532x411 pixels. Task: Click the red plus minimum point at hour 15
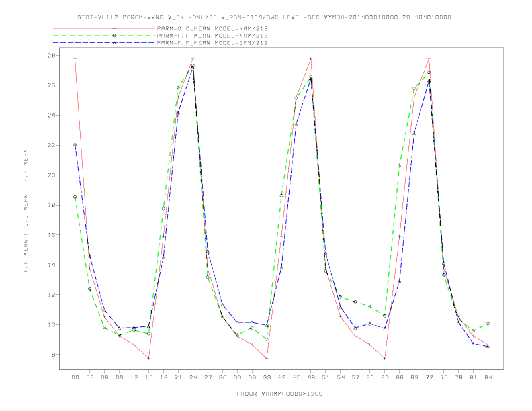click(148, 358)
